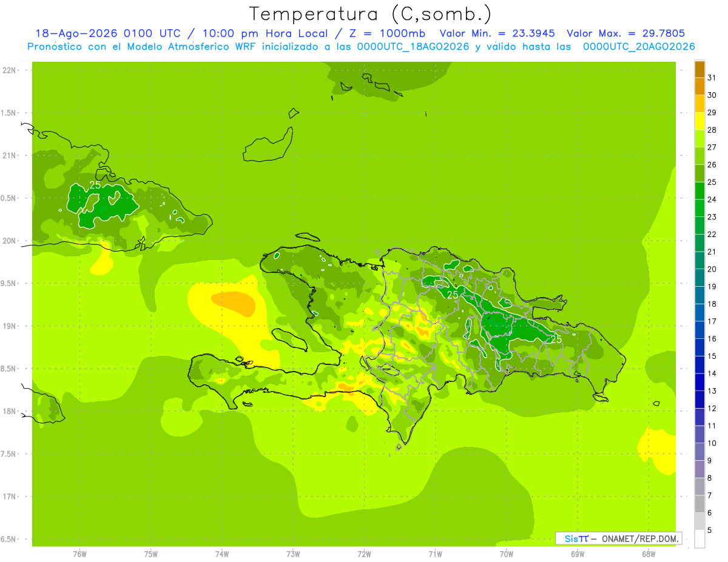
Task: Pick the gray legend swatch between 6 and 7
Action: [x=699, y=504]
